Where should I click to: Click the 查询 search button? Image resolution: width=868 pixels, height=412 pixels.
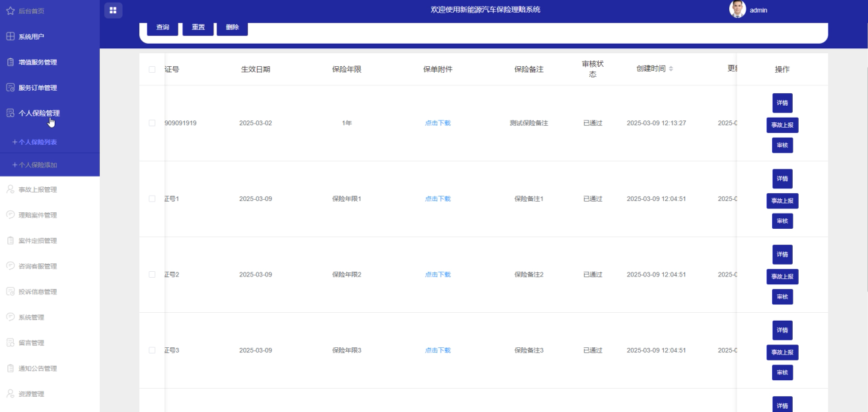(x=163, y=27)
